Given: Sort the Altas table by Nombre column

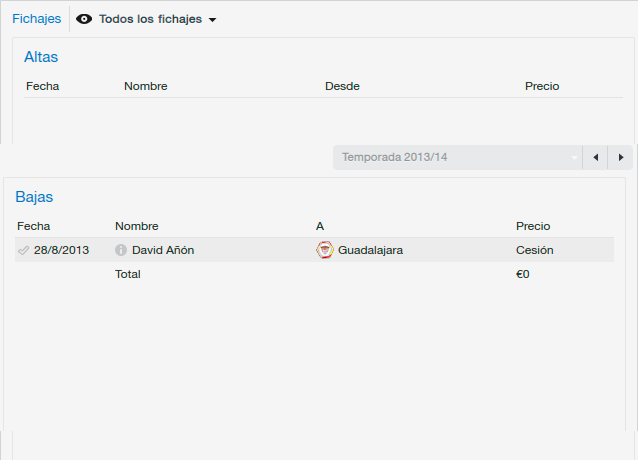Looking at the screenshot, I should 146,86.
